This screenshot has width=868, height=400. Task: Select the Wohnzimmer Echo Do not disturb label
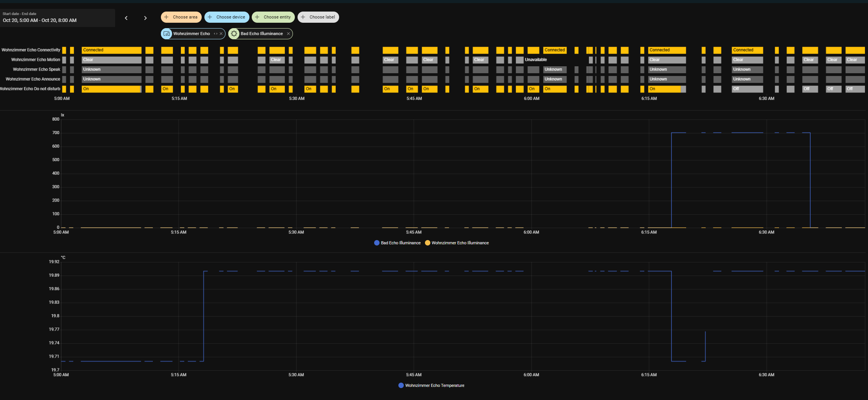pyautogui.click(x=30, y=89)
